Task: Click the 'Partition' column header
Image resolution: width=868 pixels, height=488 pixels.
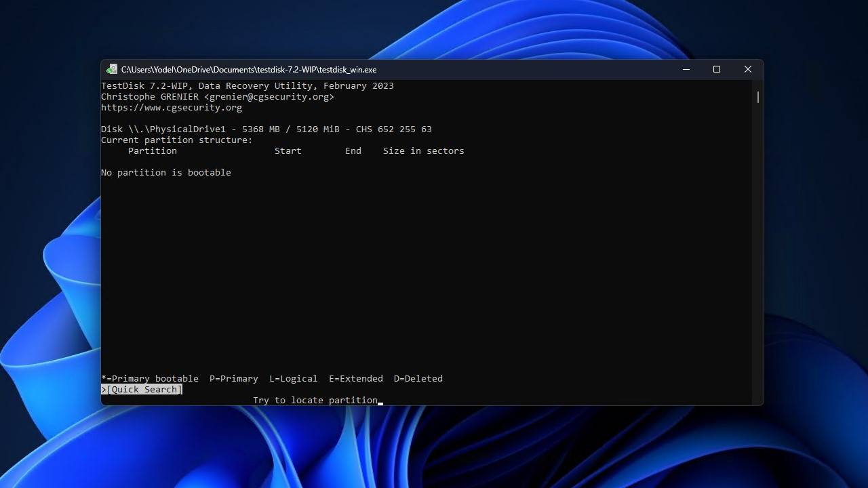Action: (x=153, y=151)
